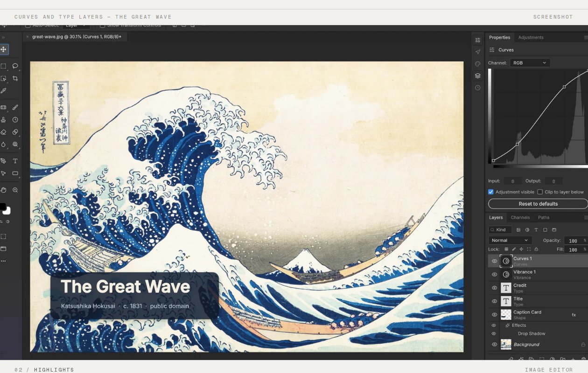Hide the Credit type layer

494,288
